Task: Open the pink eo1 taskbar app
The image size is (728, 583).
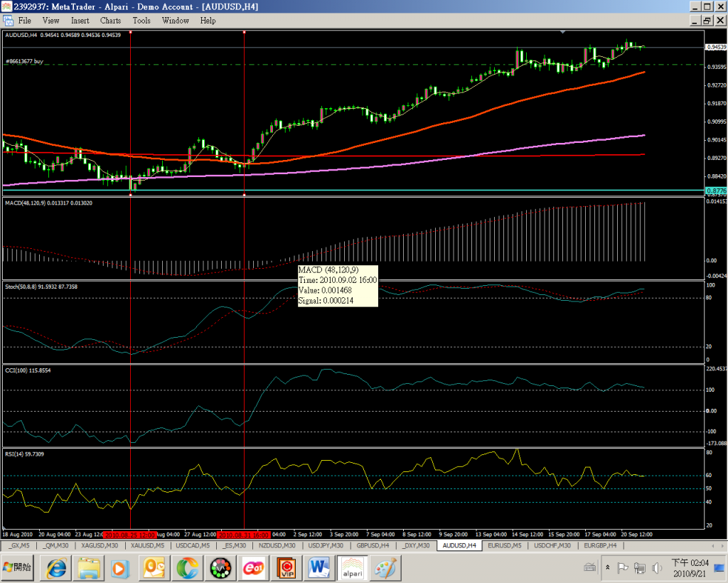Action: (254, 568)
